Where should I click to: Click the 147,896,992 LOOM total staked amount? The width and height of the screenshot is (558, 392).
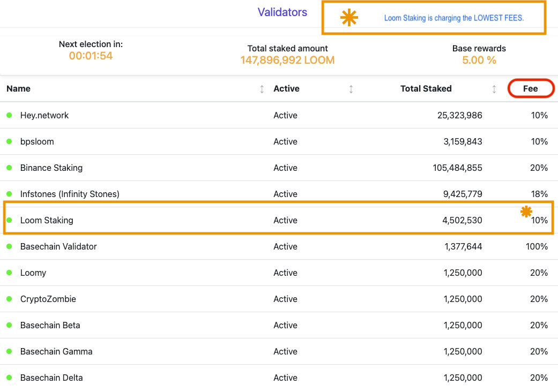[287, 60]
